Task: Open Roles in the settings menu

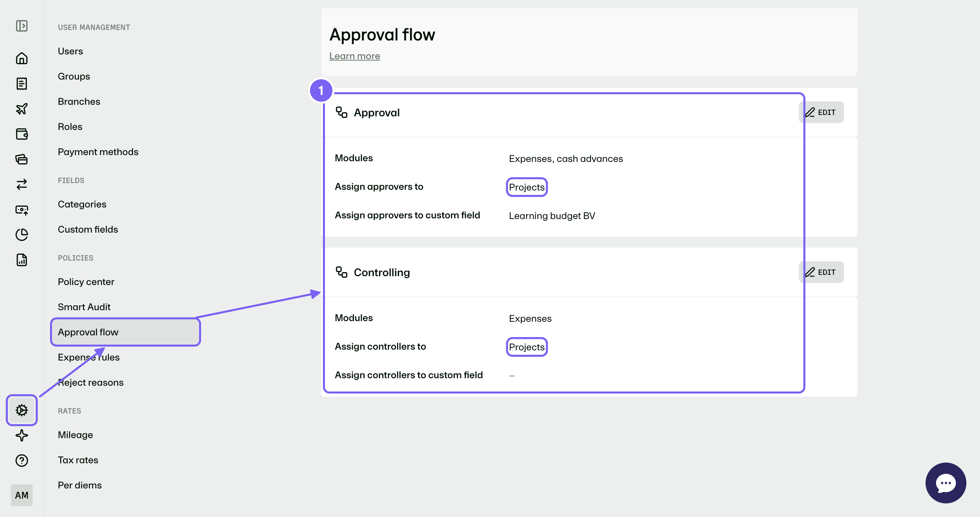Action: [70, 127]
